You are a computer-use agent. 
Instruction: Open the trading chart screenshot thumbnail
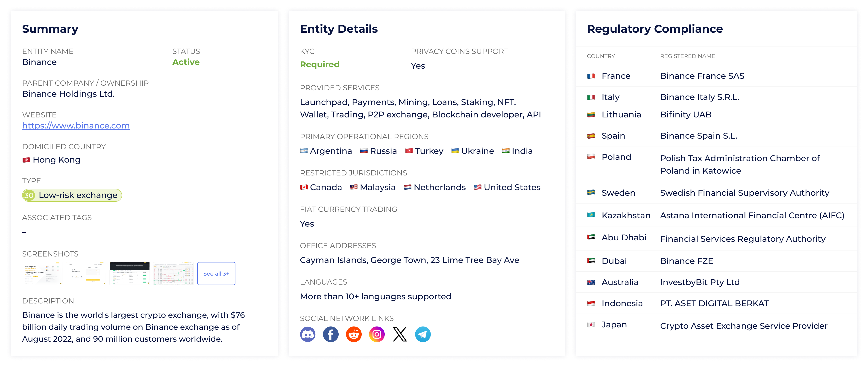(173, 273)
